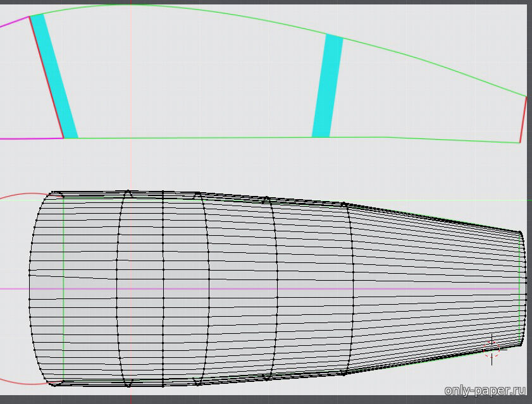
Task: Select the left slanted cyan strip
Action: click(54, 77)
